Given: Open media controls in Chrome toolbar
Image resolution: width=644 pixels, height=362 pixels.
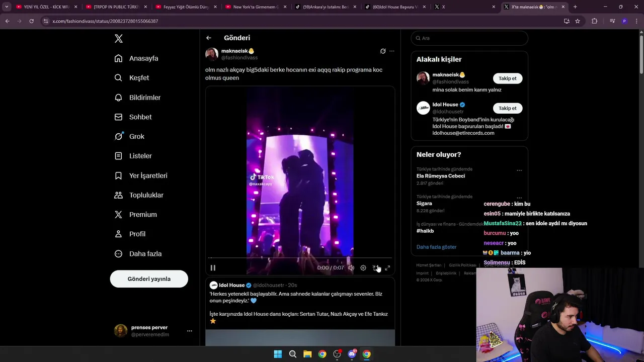Looking at the screenshot, I should point(612,21).
